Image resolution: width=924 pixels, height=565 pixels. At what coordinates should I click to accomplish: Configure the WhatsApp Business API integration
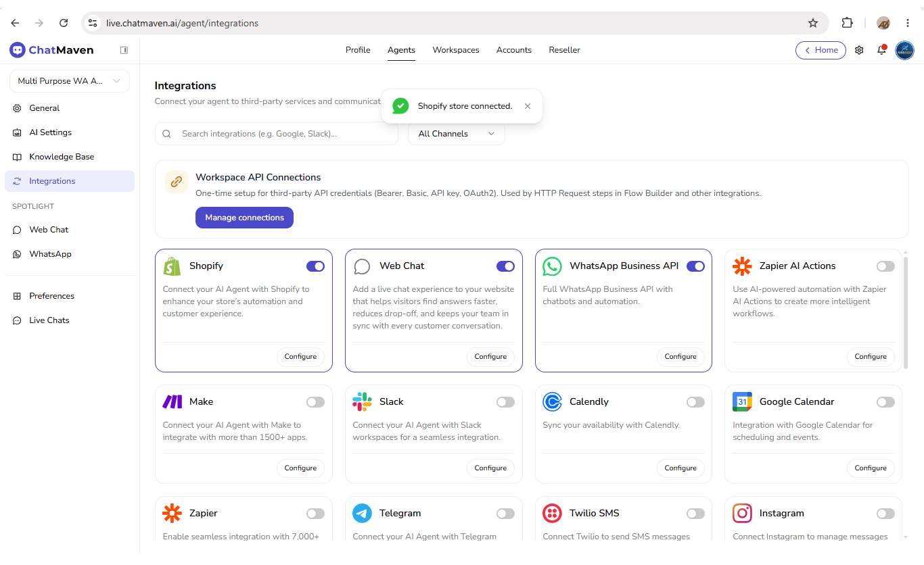click(x=680, y=357)
